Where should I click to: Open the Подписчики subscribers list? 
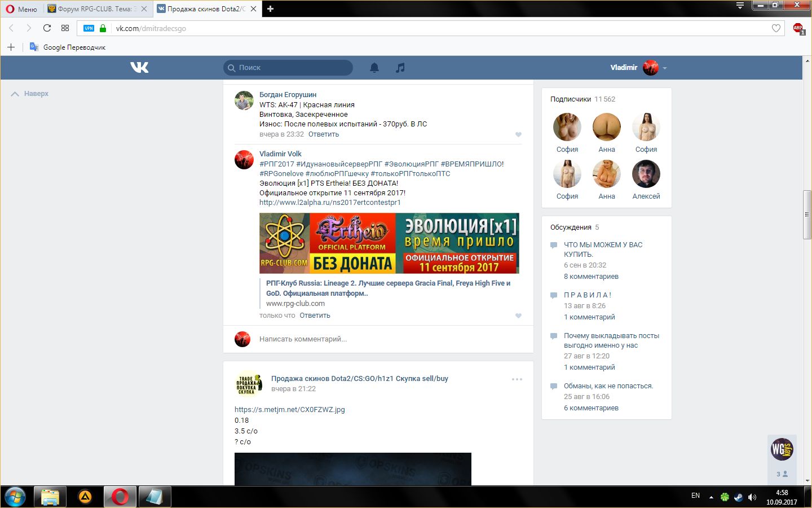(x=582, y=99)
